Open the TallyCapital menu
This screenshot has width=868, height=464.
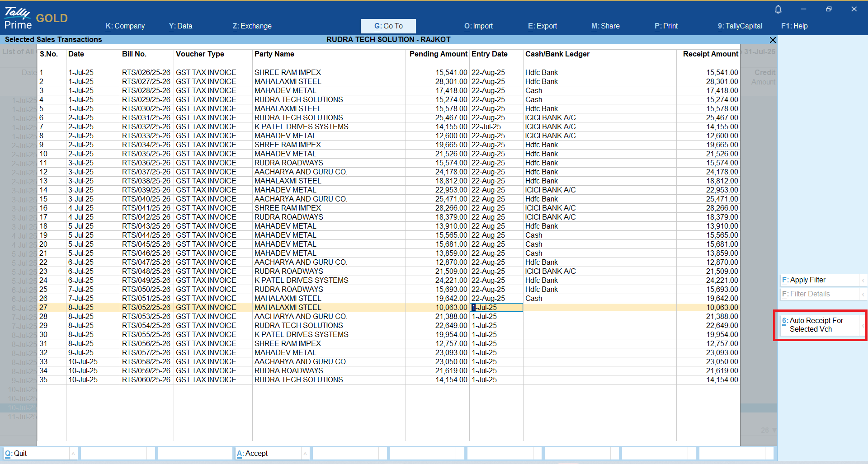[740, 26]
